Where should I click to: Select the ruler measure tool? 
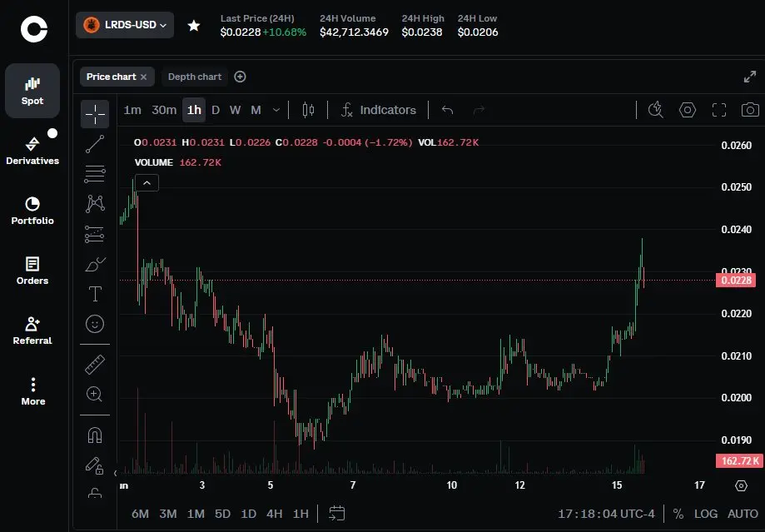point(95,365)
